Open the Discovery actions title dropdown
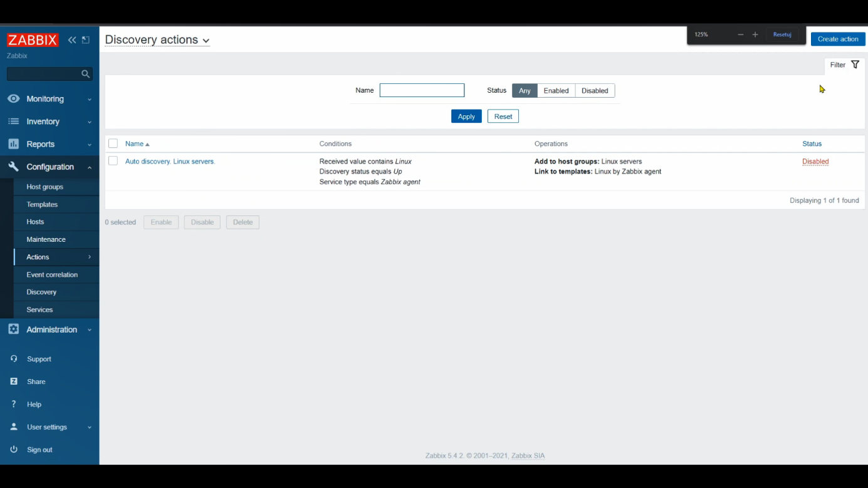Image resolution: width=868 pixels, height=488 pixels. tap(157, 40)
